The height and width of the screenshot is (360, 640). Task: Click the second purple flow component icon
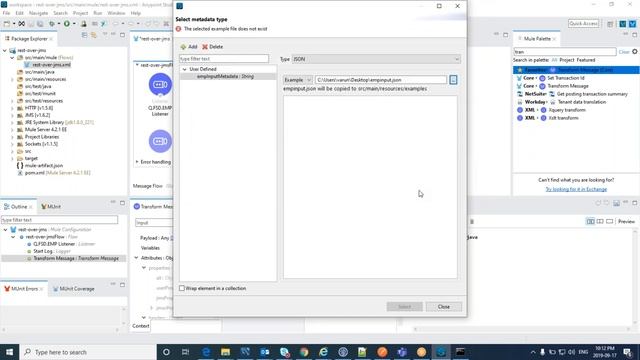pyautogui.click(x=160, y=141)
